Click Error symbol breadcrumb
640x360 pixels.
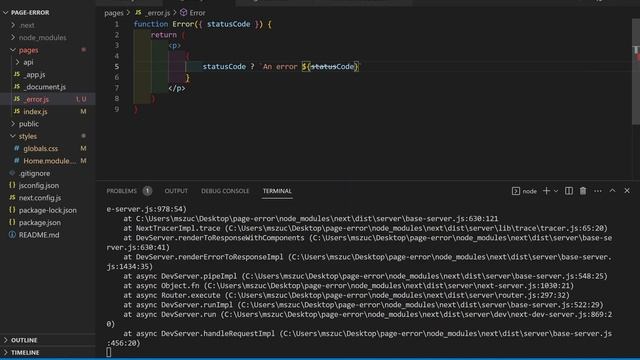point(198,13)
